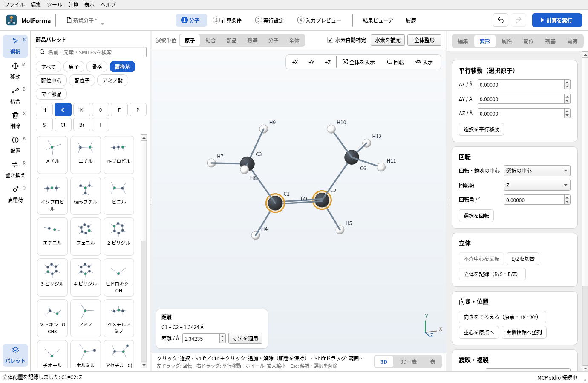Viewport: 588px width, 383px height.
Task: Open the パレット panel button
Action: [x=15, y=355]
